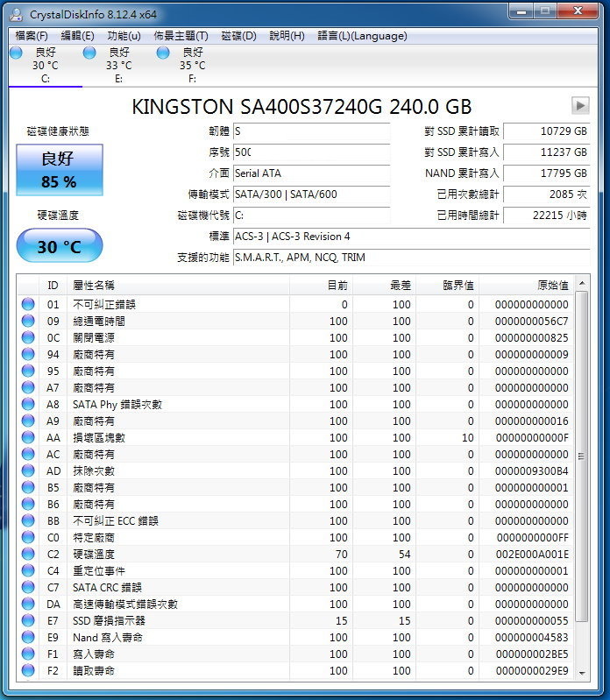
Task: Open the 佈景主題(T) menu
Action: [x=181, y=36]
